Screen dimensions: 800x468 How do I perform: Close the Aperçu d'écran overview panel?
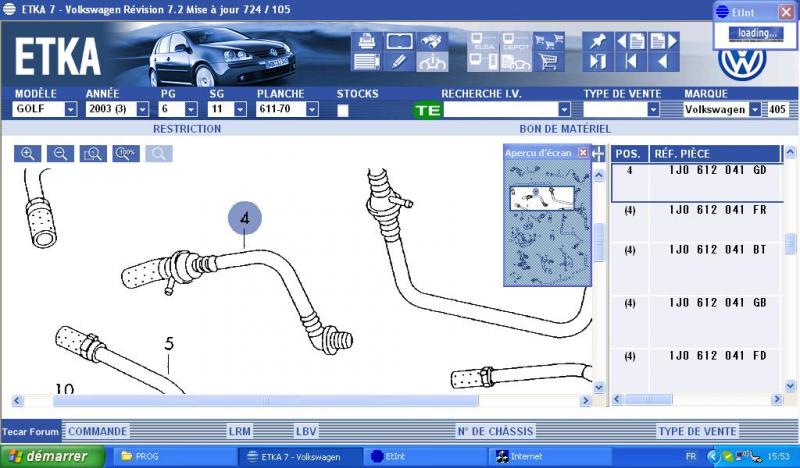[583, 153]
